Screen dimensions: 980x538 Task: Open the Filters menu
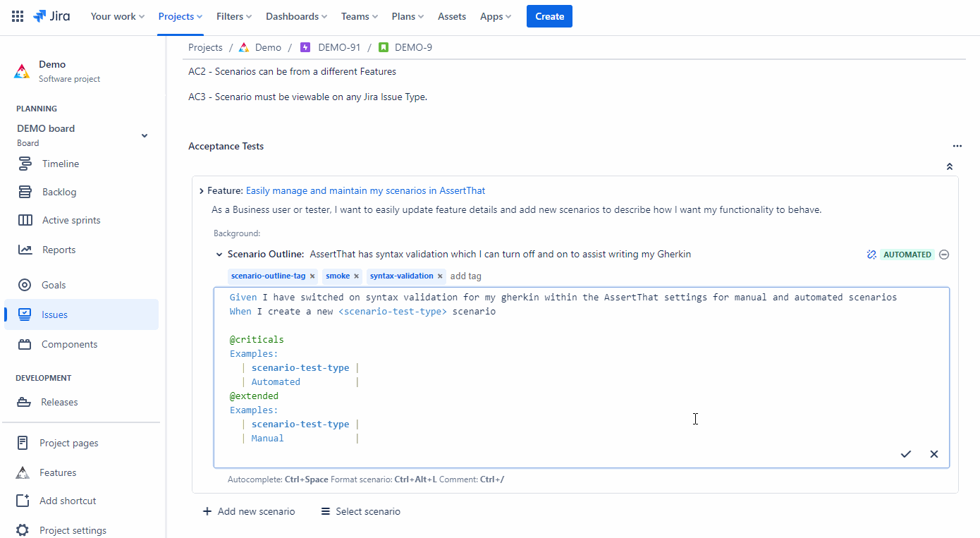(x=233, y=16)
